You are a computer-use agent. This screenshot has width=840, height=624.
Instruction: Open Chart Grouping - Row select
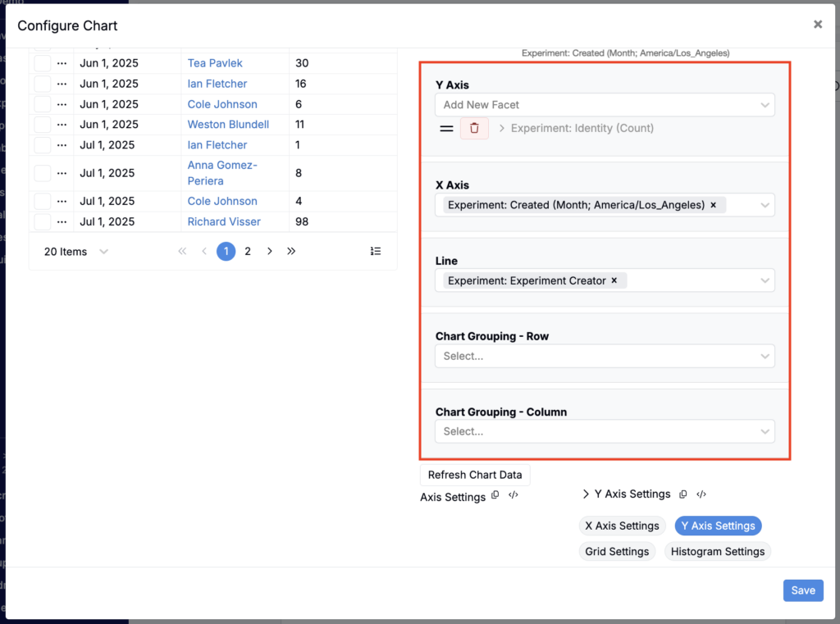pos(605,356)
